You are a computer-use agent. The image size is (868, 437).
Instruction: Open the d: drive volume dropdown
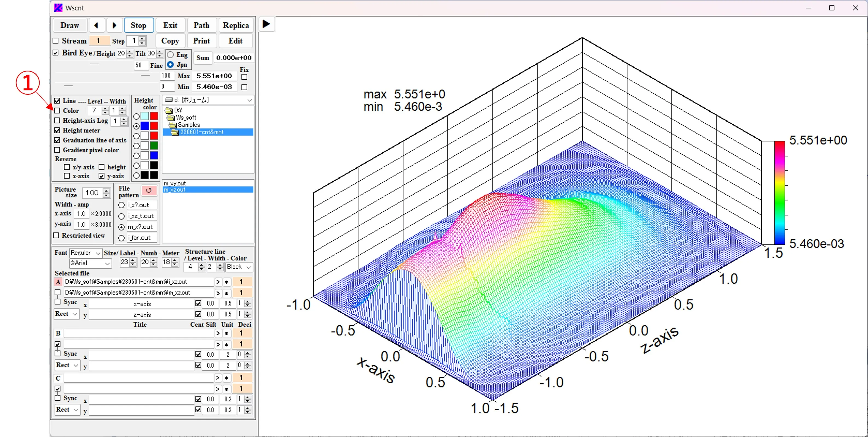coord(249,100)
